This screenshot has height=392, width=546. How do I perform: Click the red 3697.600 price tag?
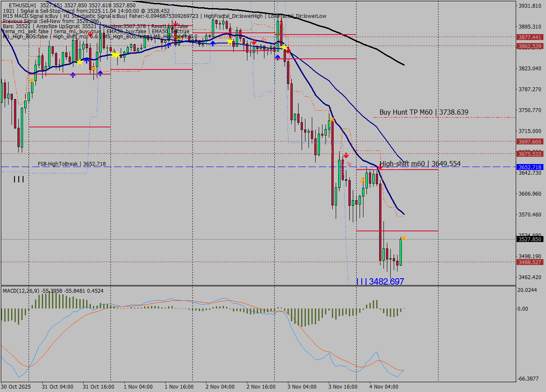pos(529,141)
